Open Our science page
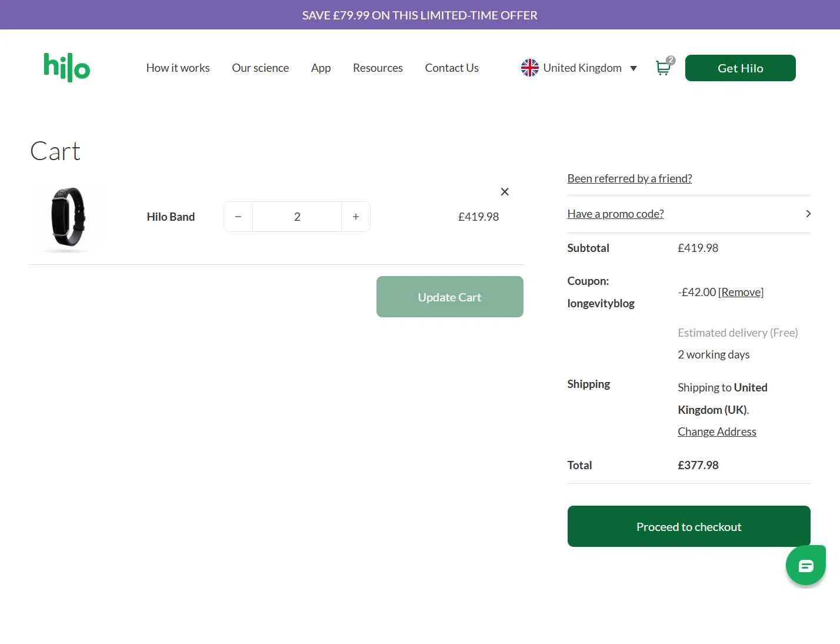Viewport: 840px width, 644px height. (x=260, y=68)
